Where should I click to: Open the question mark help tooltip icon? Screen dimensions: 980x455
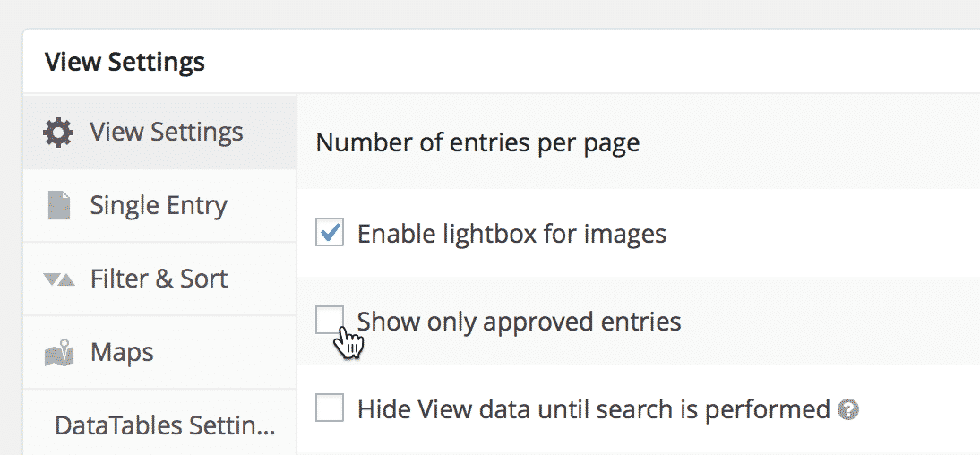[848, 410]
